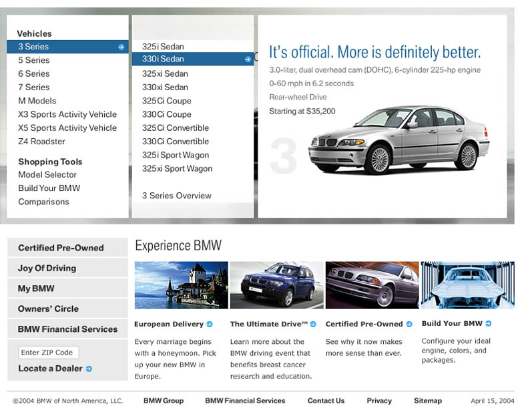Viewport: 528px width, 420px height.
Task: Open the 6 Series menu item
Action: pyautogui.click(x=34, y=73)
